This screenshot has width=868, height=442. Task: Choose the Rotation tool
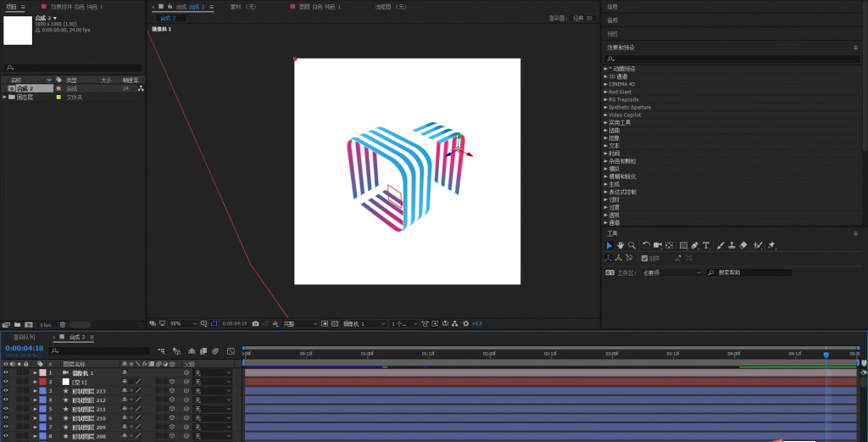646,245
